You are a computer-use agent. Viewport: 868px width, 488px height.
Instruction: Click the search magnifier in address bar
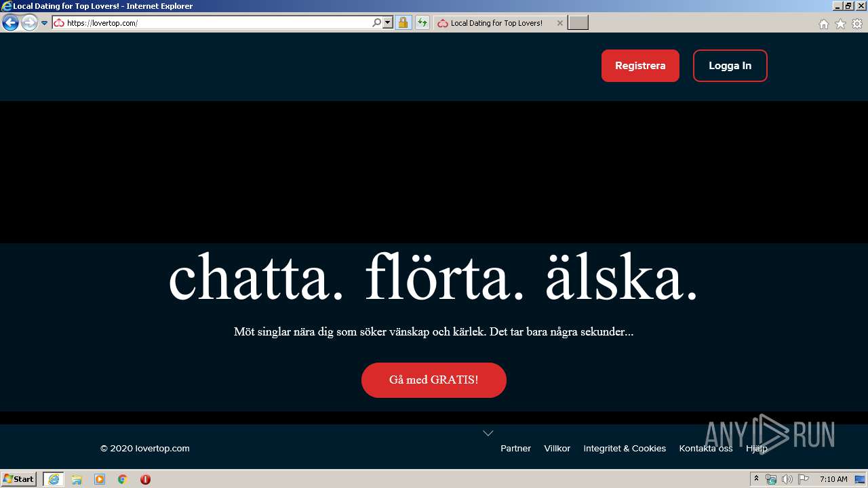coord(377,23)
